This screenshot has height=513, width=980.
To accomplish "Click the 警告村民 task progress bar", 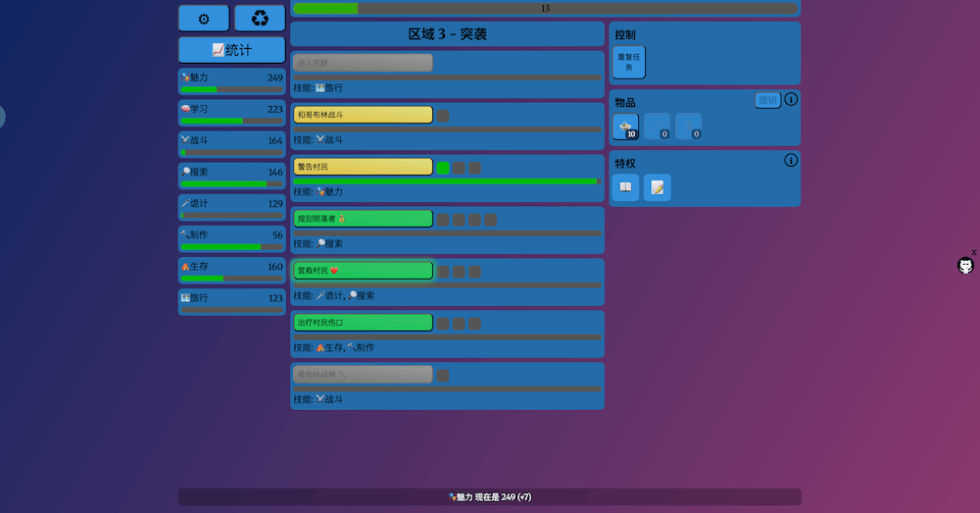I will pyautogui.click(x=447, y=181).
